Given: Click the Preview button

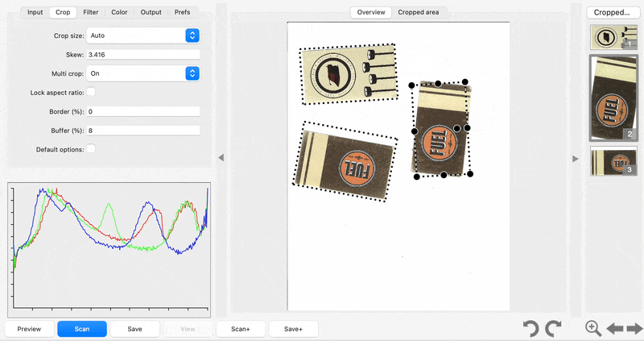Looking at the screenshot, I should click(29, 329).
